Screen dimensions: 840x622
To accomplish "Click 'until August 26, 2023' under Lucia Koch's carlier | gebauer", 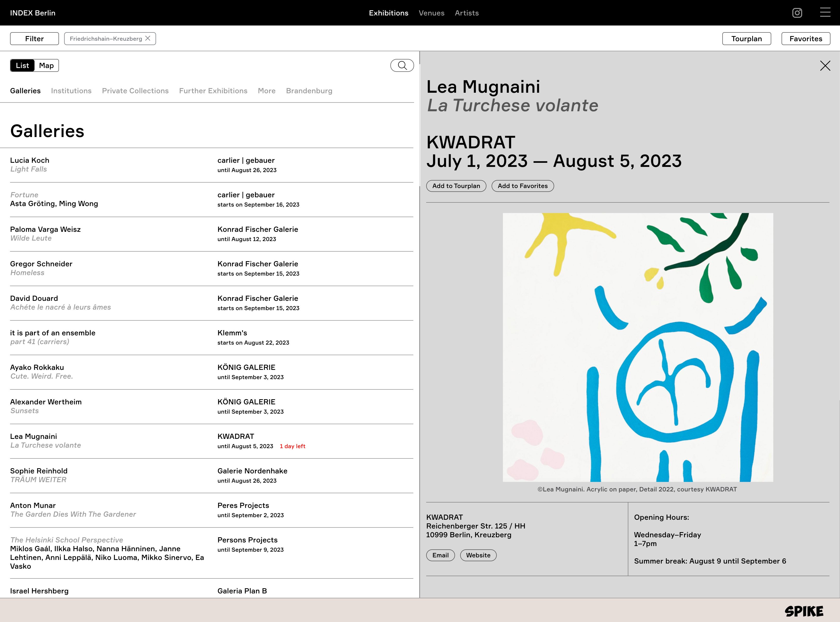I will pos(247,170).
